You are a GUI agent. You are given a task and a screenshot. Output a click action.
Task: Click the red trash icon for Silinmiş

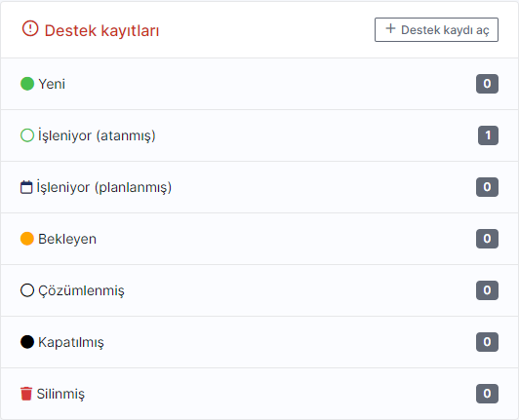coord(26,394)
